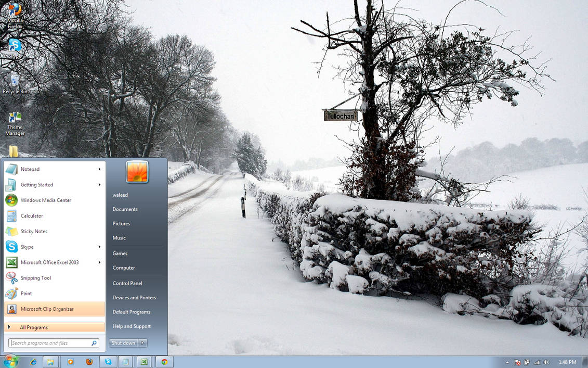The width and height of the screenshot is (588, 368).
Task: Open the Calculator
Action: point(32,215)
